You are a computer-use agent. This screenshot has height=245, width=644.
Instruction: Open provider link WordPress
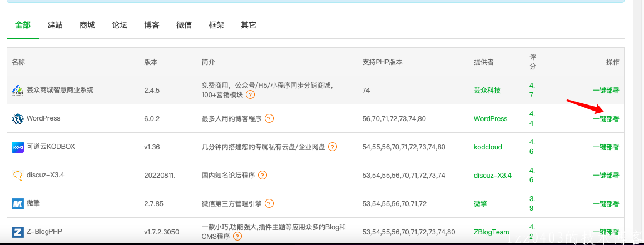point(491,118)
